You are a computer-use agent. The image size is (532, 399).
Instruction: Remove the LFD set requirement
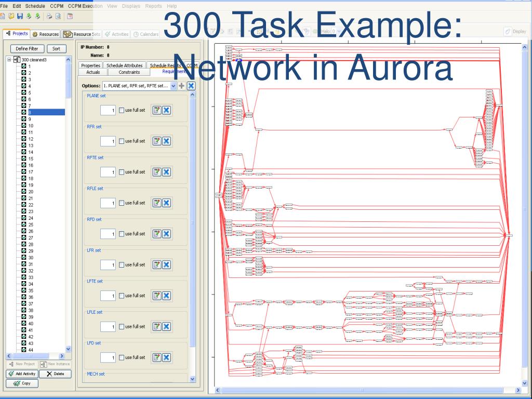[166, 357]
